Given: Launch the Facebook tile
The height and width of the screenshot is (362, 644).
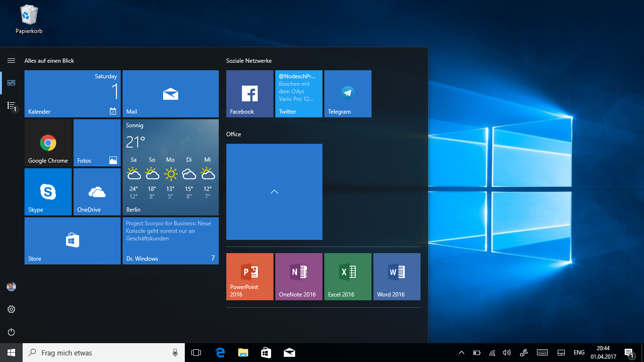Looking at the screenshot, I should click(x=250, y=94).
